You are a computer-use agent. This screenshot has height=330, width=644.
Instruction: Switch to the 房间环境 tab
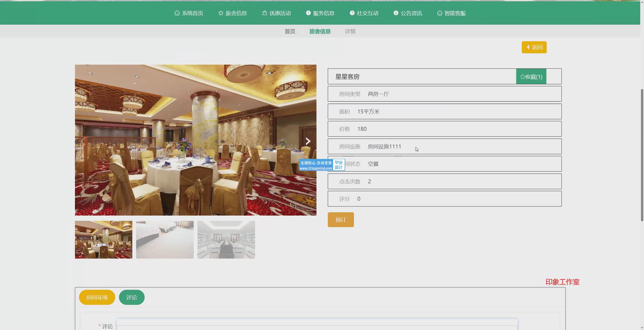pyautogui.click(x=97, y=297)
